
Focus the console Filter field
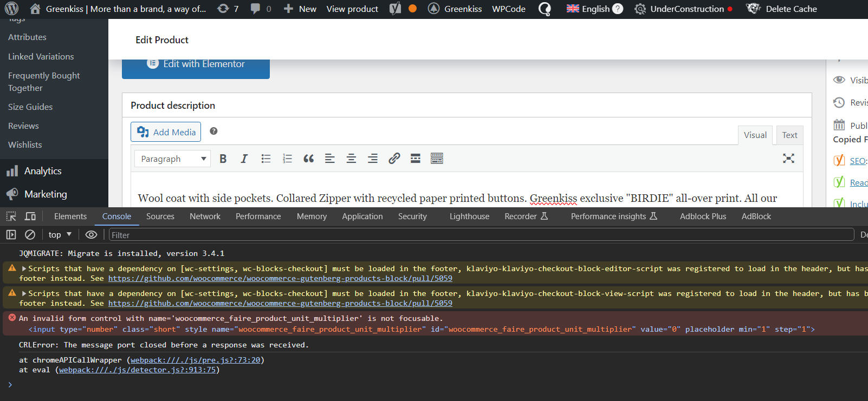[481, 235]
